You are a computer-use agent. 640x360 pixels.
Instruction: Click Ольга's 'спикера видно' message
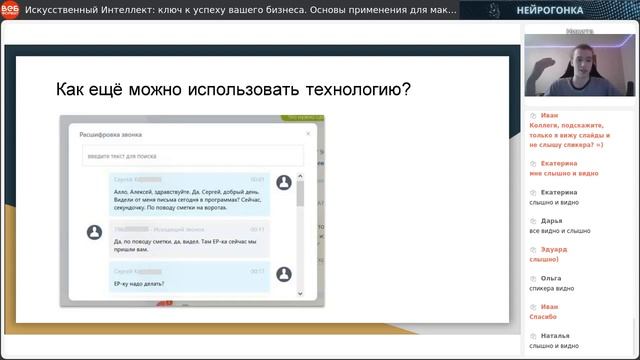(551, 289)
